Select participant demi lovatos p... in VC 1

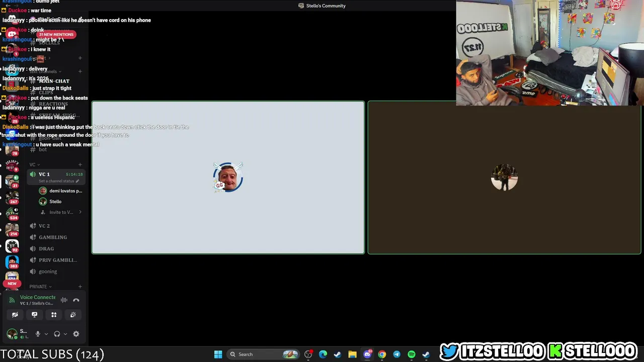tap(60, 191)
